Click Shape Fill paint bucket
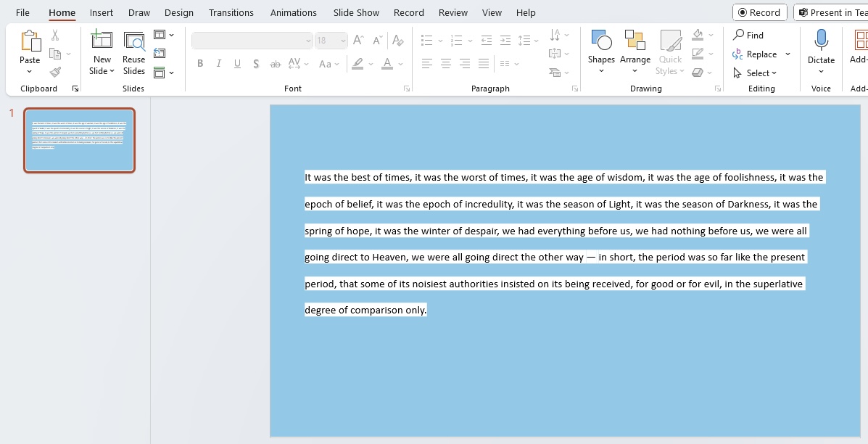 point(698,35)
